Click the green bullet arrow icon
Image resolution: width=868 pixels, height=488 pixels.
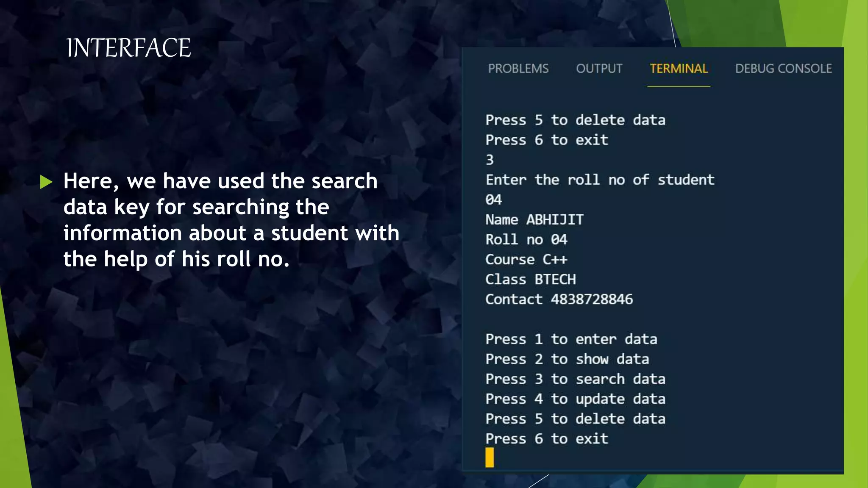tap(46, 182)
